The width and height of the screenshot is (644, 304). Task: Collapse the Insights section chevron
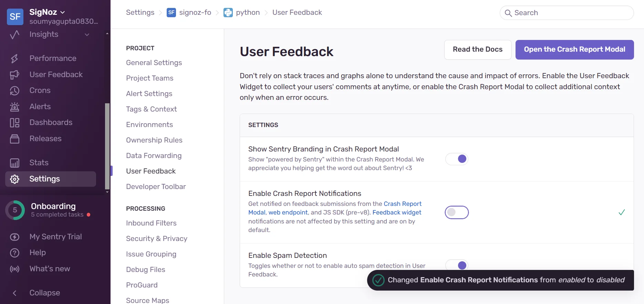(x=87, y=34)
